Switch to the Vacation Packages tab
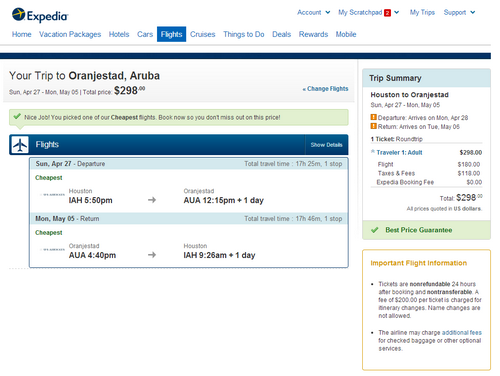 [70, 34]
